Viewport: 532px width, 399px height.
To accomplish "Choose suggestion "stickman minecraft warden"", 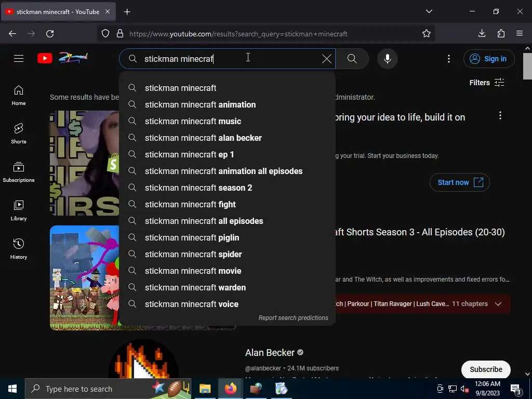I will click(228, 287).
